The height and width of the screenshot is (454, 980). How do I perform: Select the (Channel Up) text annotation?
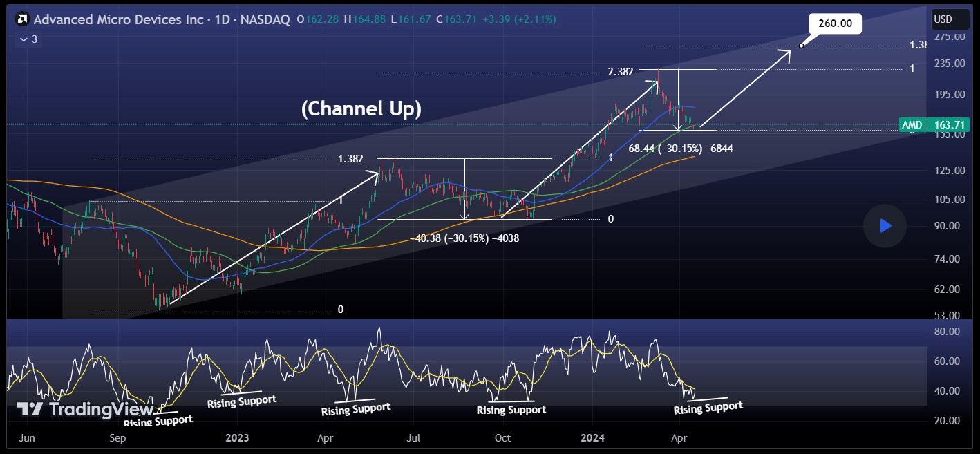click(361, 108)
